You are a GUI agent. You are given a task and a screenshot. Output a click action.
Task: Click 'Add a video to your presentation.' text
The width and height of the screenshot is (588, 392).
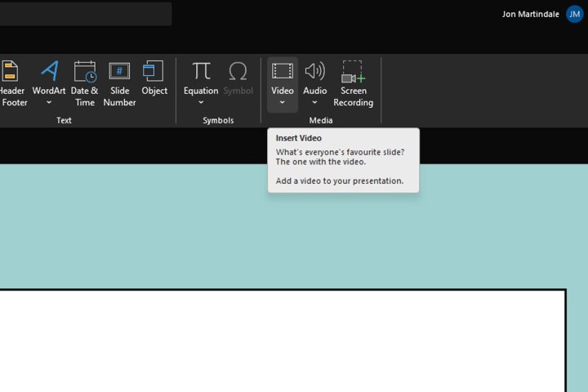click(x=340, y=180)
